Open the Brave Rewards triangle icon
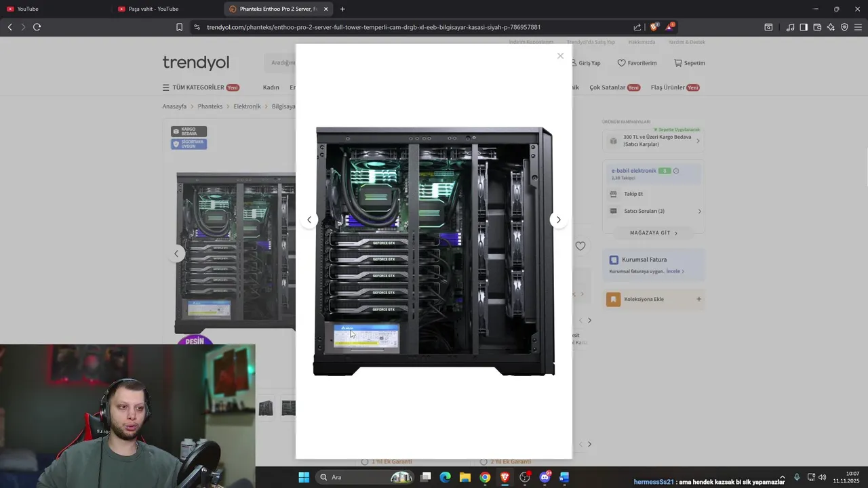Screen dimensions: 868x488 click(x=669, y=27)
